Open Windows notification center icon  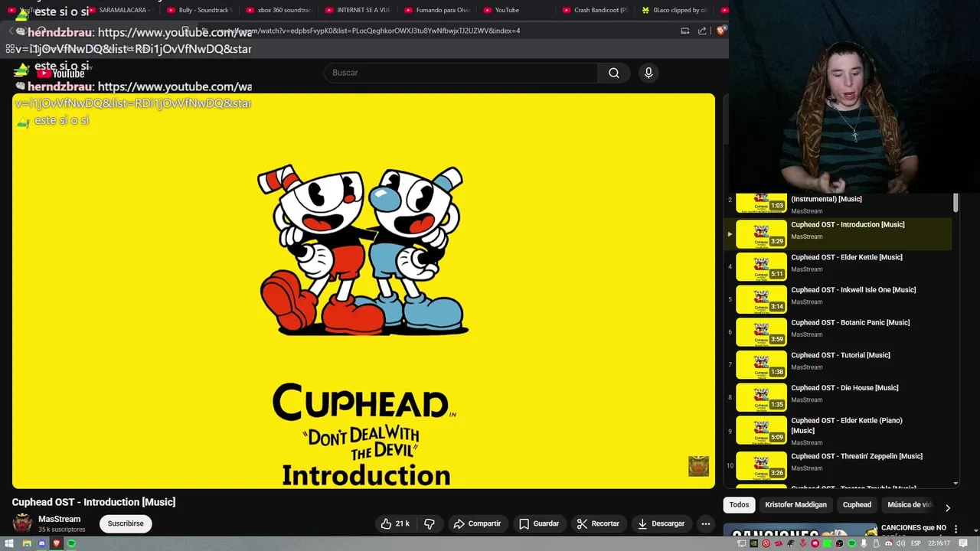(x=963, y=543)
